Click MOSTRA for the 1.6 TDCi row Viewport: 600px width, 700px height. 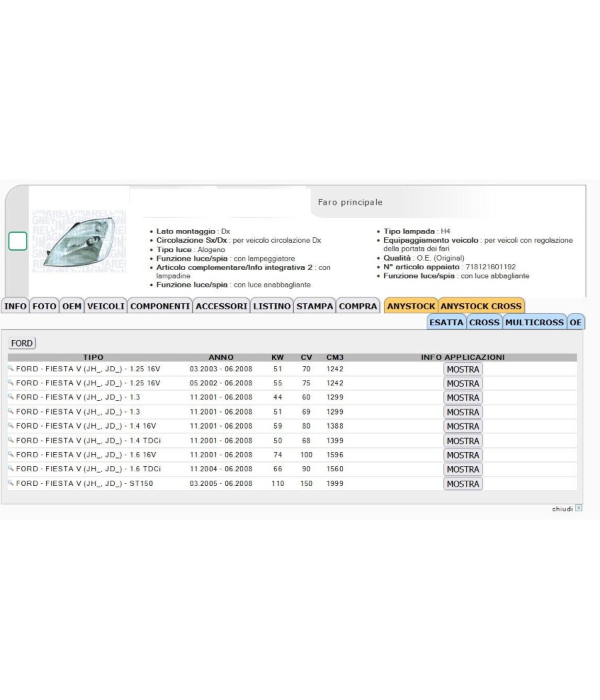point(463,469)
